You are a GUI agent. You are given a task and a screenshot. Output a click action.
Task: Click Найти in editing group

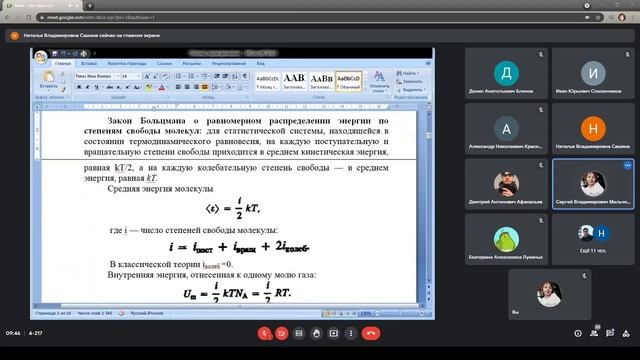[407, 73]
